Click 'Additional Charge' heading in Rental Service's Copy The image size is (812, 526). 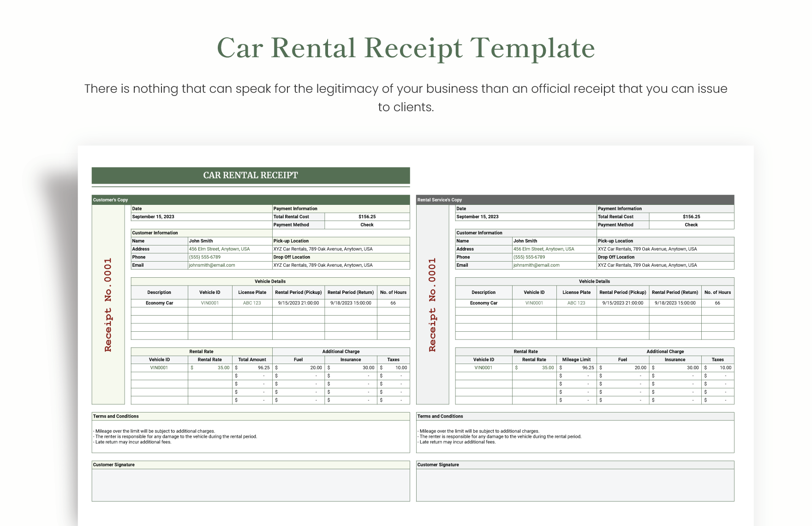click(665, 352)
